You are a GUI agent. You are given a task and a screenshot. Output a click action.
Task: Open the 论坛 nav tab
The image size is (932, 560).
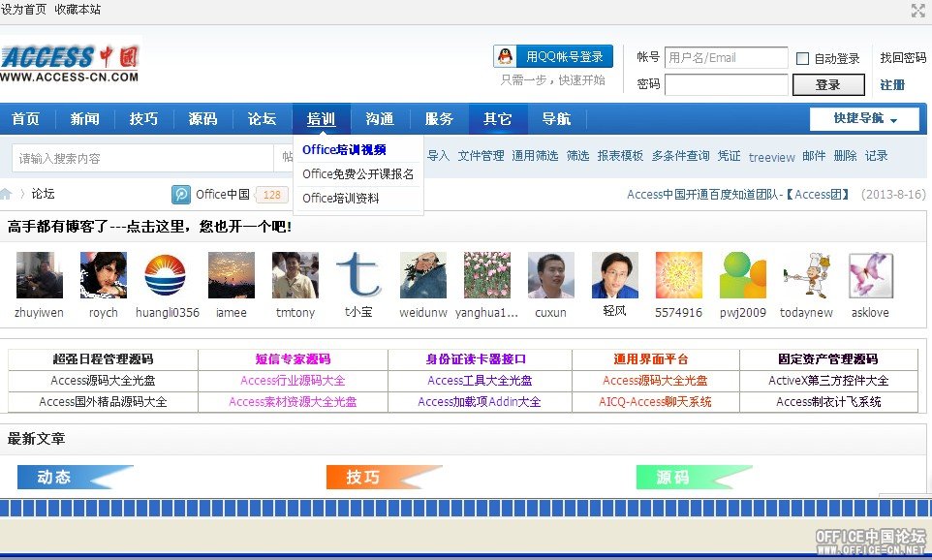click(x=263, y=119)
